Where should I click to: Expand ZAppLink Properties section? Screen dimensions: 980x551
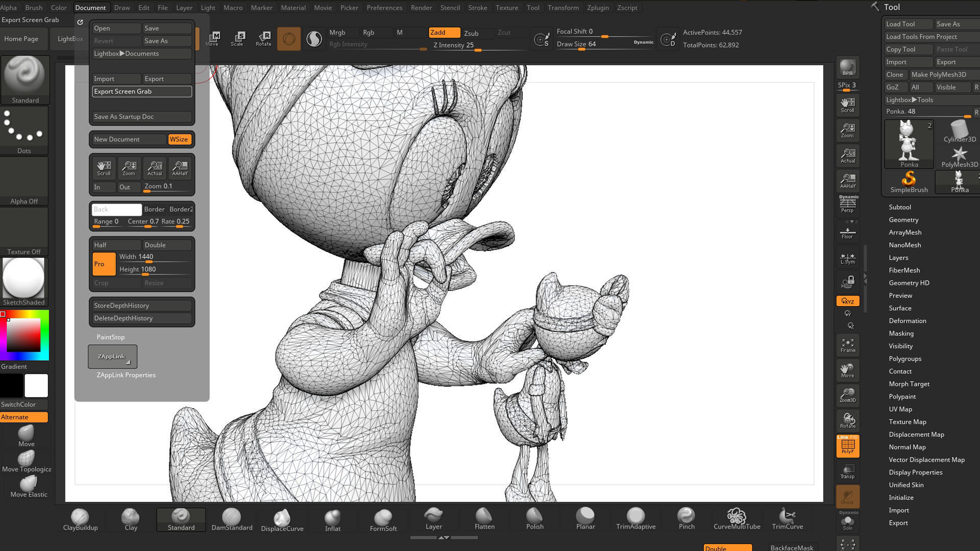click(126, 375)
